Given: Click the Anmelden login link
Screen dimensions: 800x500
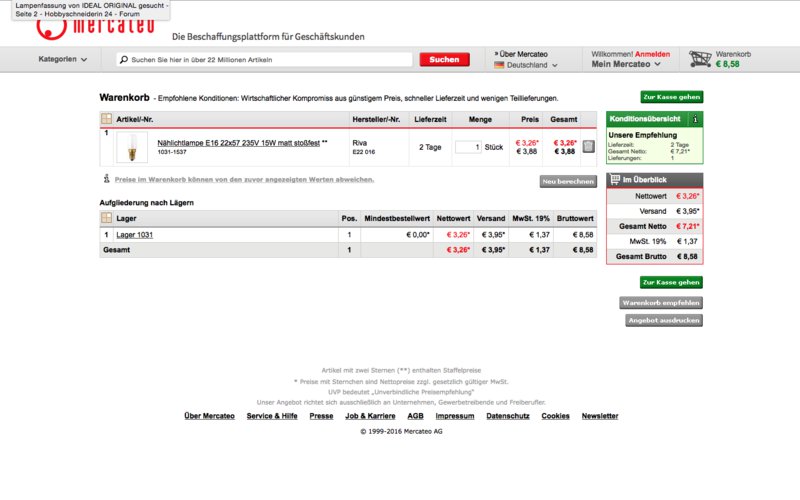Looking at the screenshot, I should [652, 54].
